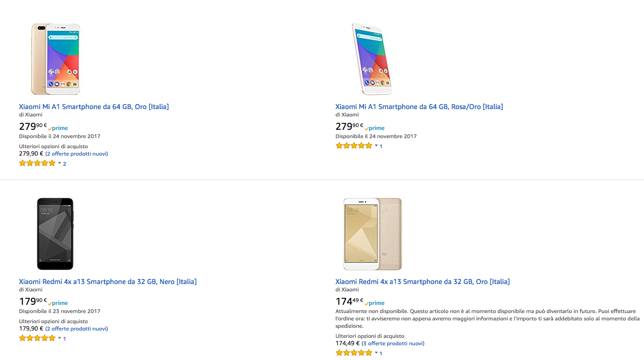Expand rating dropdown arrow for Redmi 4x Oro
The height and width of the screenshot is (360, 644).
click(376, 353)
